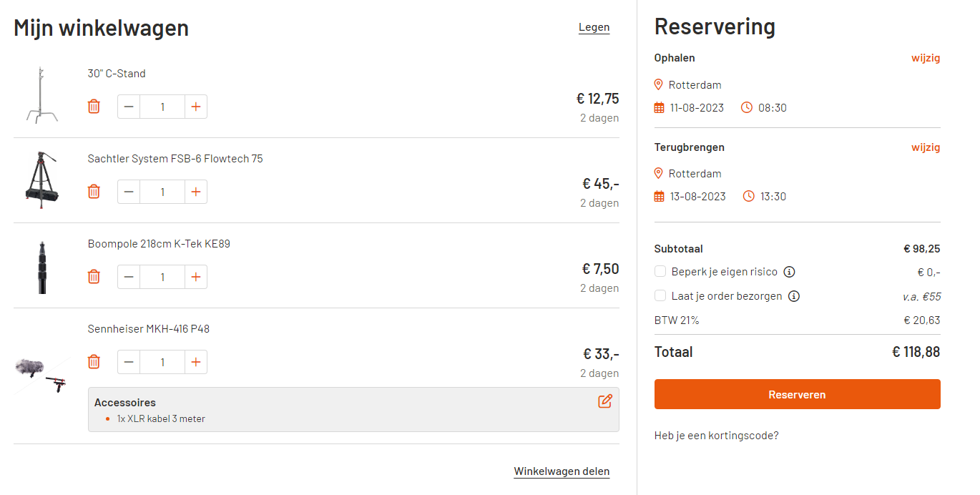The height and width of the screenshot is (495, 980).
Task: Check Laat je order bezorgen option
Action: point(660,296)
